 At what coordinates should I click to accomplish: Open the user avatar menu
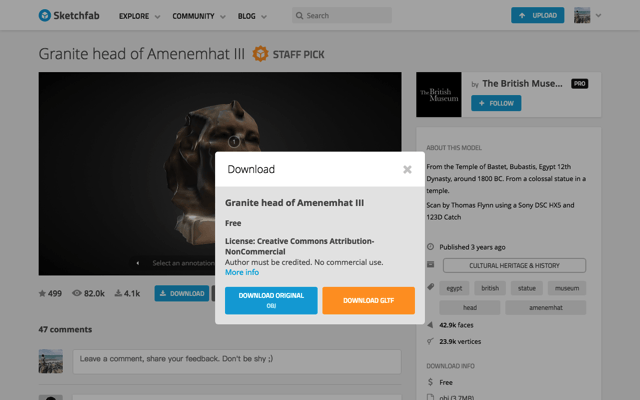tap(582, 15)
